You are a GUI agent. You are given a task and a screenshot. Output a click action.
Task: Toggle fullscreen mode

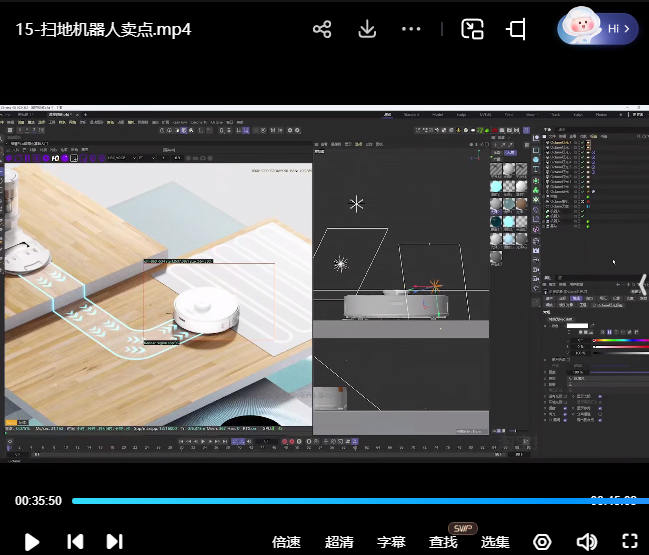point(629,542)
